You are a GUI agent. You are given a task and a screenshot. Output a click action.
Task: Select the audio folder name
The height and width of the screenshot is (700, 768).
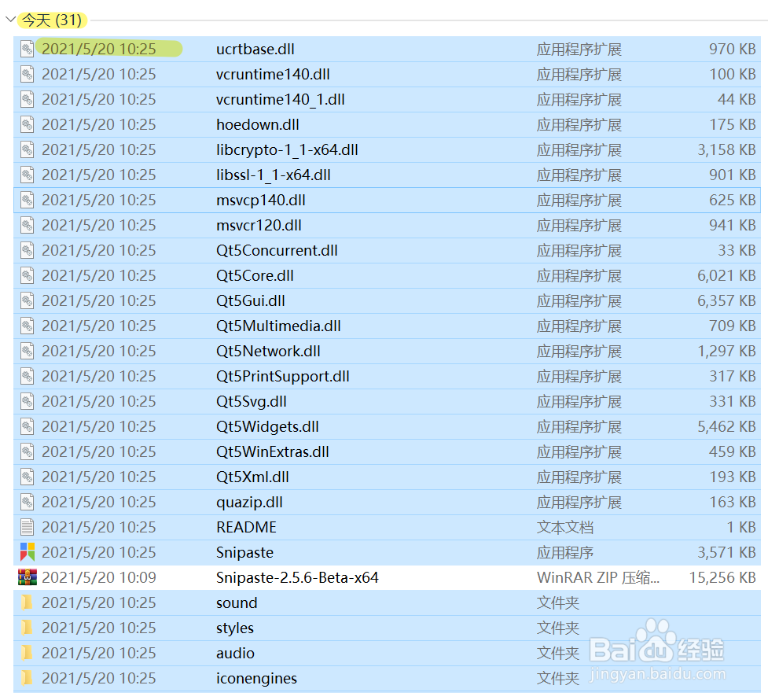[235, 653]
